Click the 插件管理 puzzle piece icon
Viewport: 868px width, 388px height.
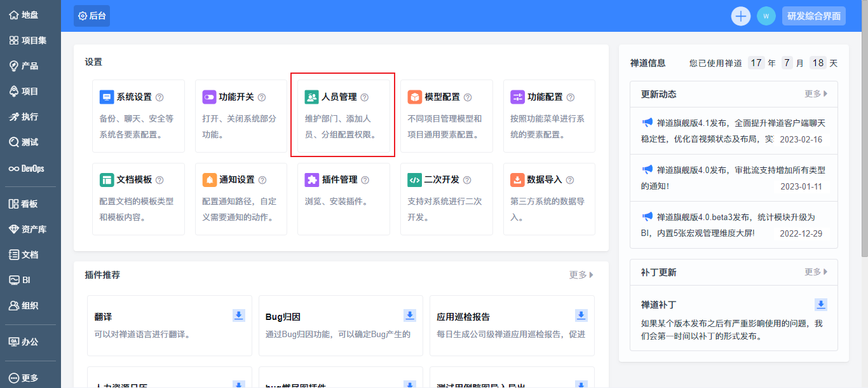coord(312,180)
